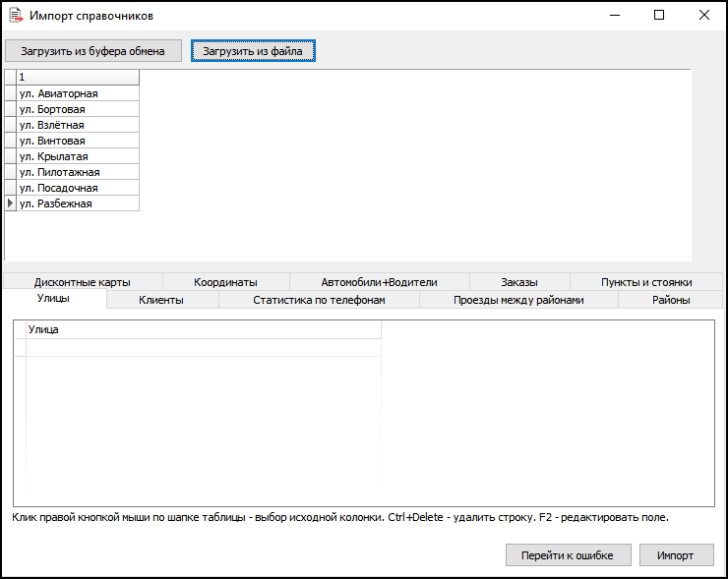The image size is (728, 579).
Task: Open "Статистика по телефонам" tab
Action: [319, 300]
